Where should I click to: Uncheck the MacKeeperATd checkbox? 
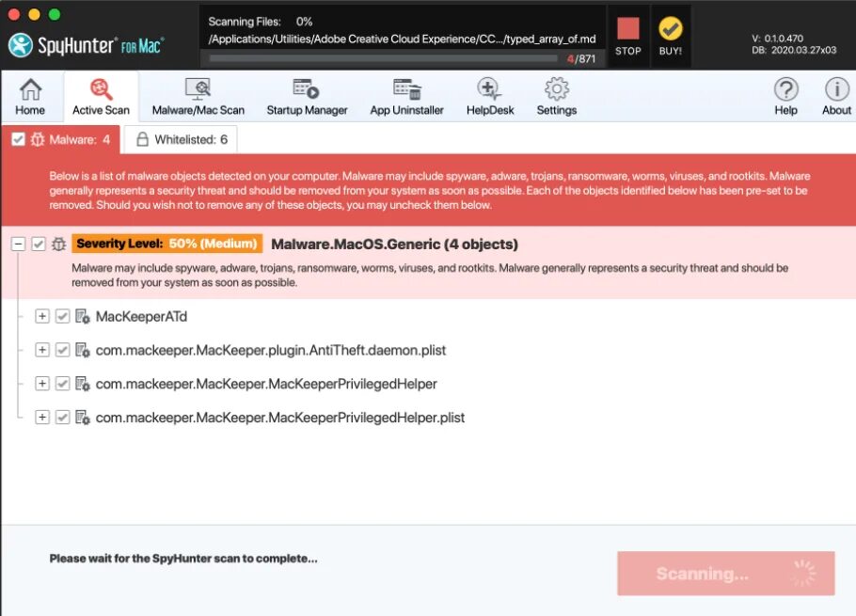point(63,316)
